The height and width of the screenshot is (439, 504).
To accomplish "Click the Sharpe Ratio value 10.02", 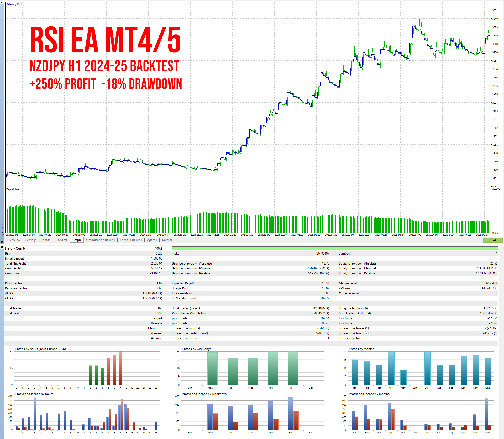I will pyautogui.click(x=325, y=288).
